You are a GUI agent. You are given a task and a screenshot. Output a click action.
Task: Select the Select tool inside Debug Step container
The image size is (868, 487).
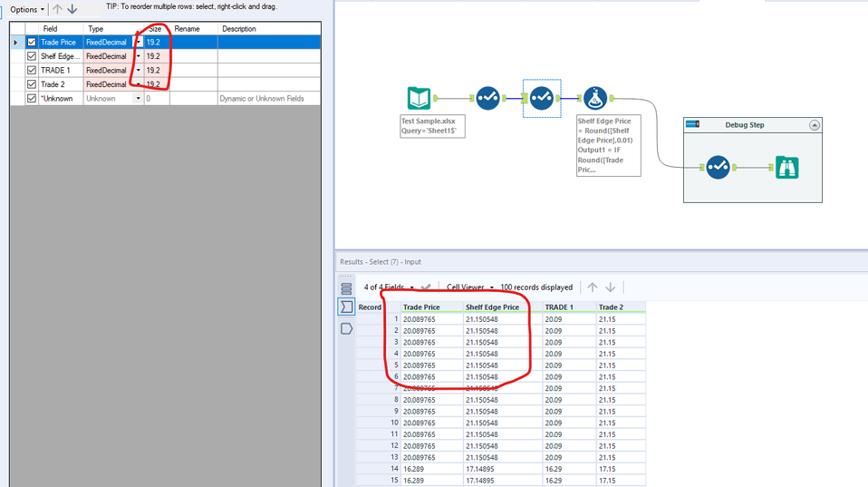pos(717,166)
